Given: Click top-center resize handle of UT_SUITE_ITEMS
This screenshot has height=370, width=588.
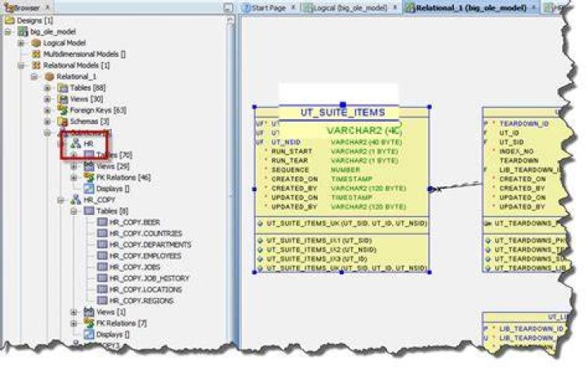Looking at the screenshot, I should coord(343,105).
